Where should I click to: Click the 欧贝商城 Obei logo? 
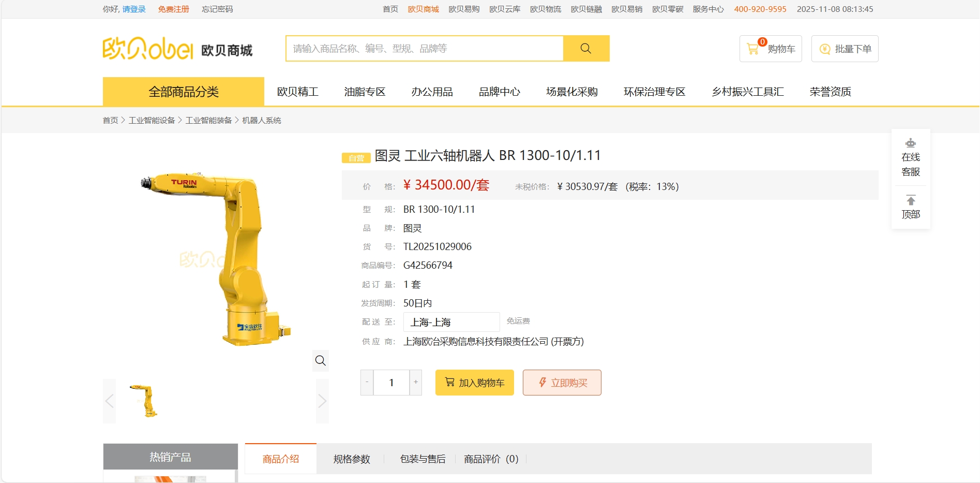(x=177, y=49)
